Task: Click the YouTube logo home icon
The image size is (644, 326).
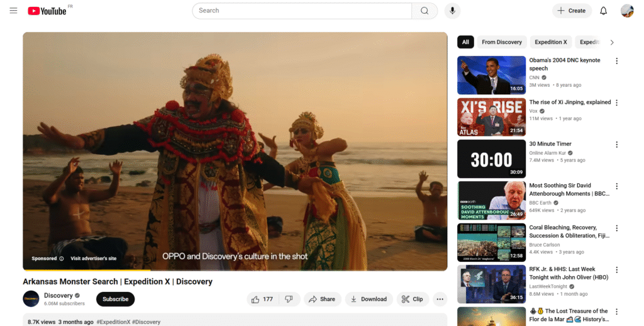Action: point(47,11)
